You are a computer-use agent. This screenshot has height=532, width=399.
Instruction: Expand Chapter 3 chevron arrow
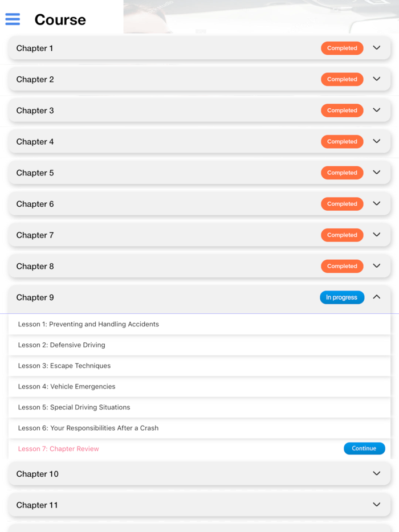pos(376,110)
